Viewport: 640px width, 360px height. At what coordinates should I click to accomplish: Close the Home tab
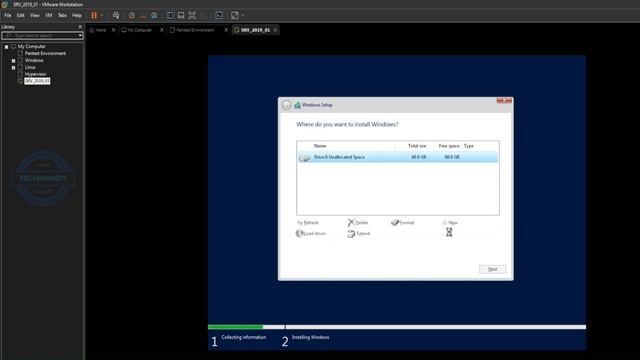tap(113, 30)
